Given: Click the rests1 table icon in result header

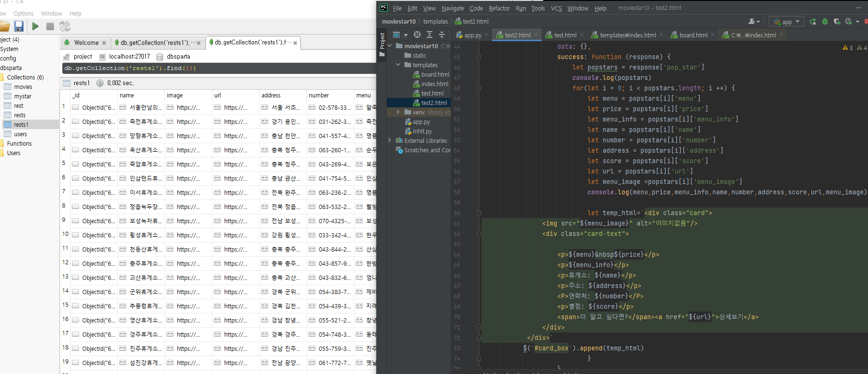Looking at the screenshot, I should click(67, 83).
